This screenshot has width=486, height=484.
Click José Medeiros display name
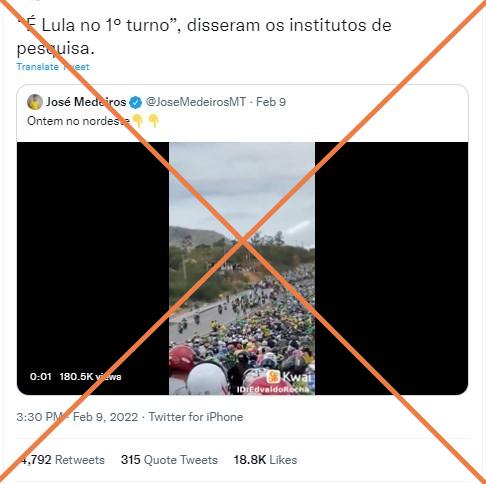click(x=86, y=102)
